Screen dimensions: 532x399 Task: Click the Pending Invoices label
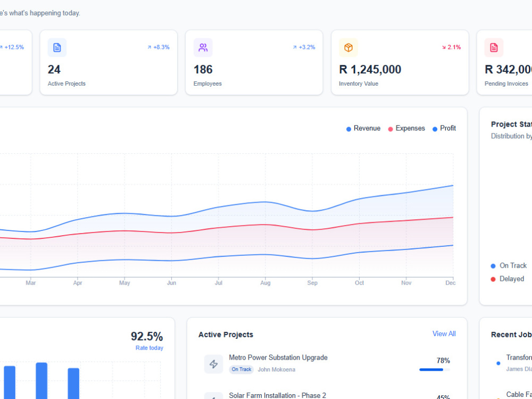506,84
